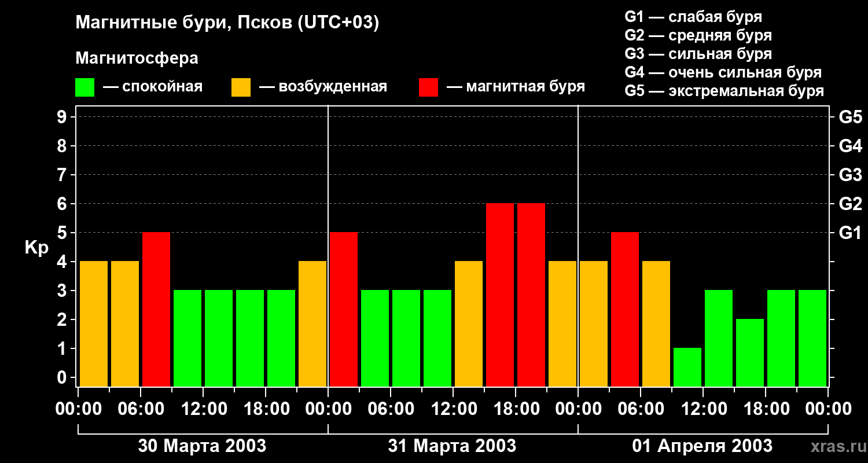Viewport: 868px width, 463px height.
Task: Click the 'Магнитосфера' legend heading
Action: pos(137,58)
